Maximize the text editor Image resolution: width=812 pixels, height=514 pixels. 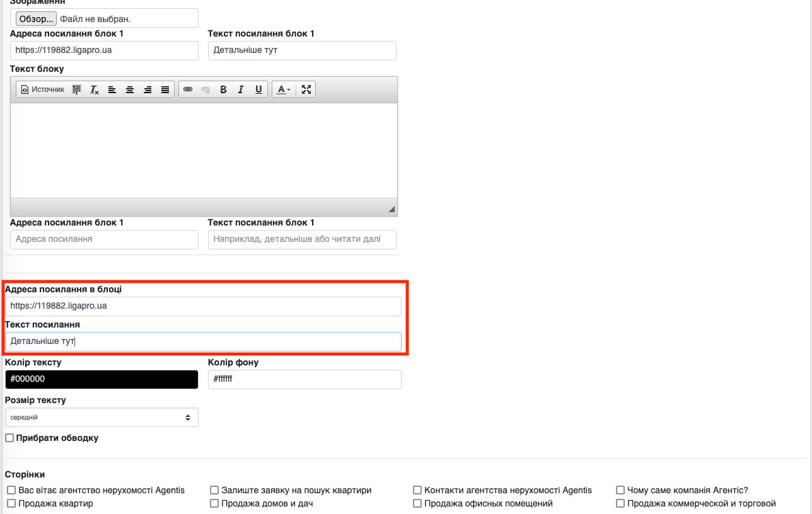point(306,89)
